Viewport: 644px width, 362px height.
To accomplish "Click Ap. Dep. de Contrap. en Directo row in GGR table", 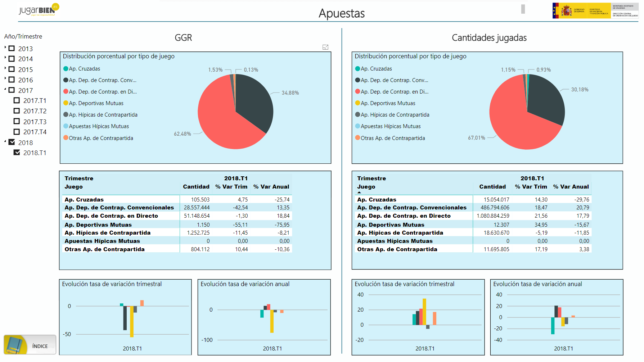I will point(111,216).
